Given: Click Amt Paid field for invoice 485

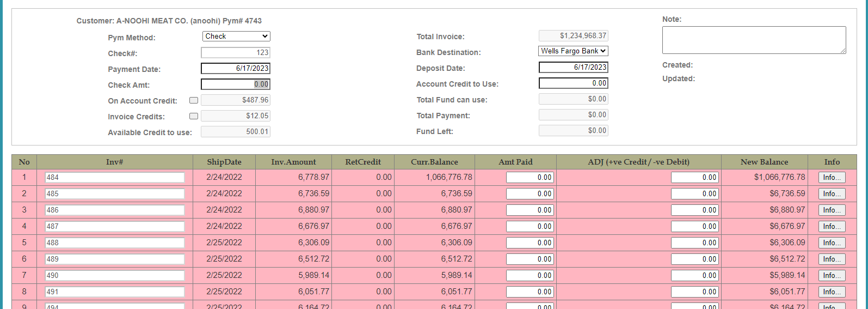Looking at the screenshot, I should tap(530, 194).
